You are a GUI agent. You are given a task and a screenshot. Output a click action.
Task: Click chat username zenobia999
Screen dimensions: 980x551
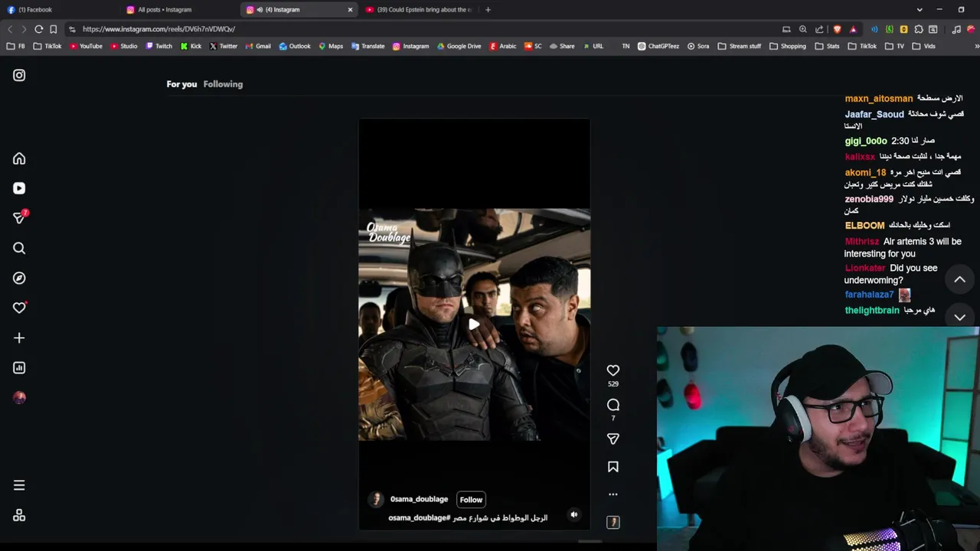869,199
